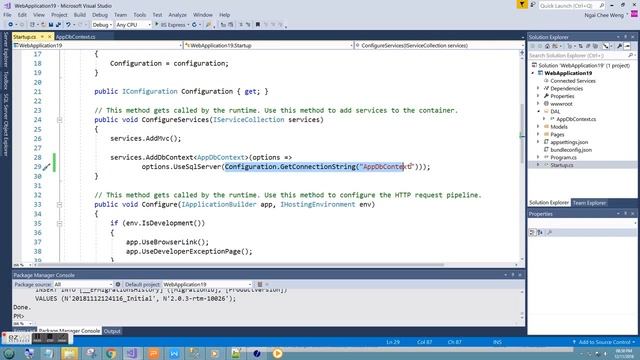Open the Debug configuration dropdown
Screen dimensions: 640x360
(102, 25)
